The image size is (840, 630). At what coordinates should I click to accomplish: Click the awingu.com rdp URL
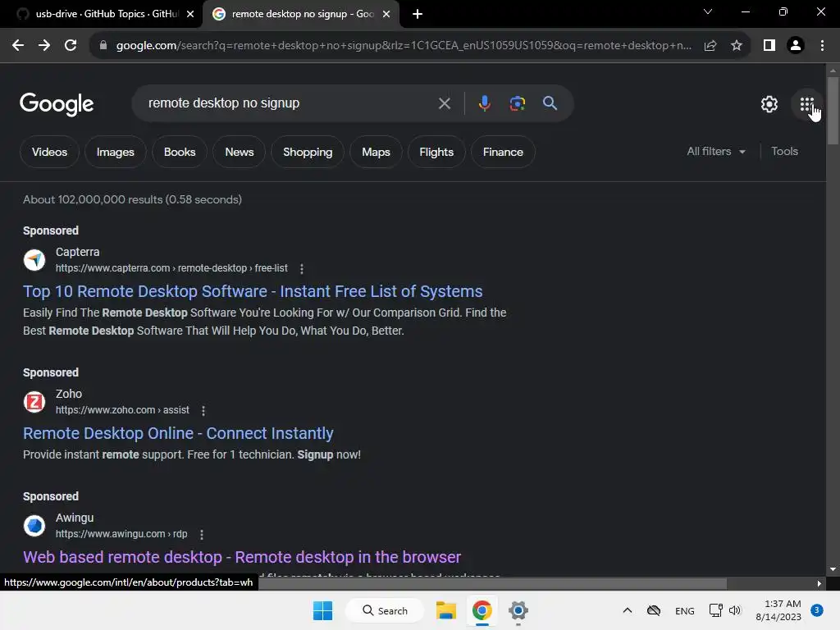coord(121,534)
